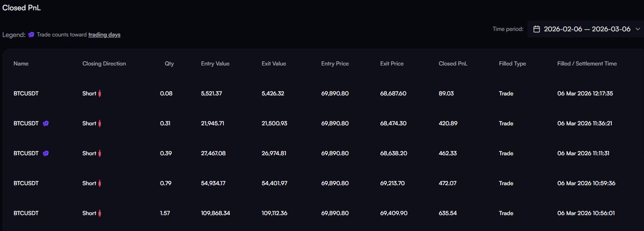Image resolution: width=644 pixels, height=231 pixels.
Task: Click exit price 69,409.90
Action: (394, 213)
